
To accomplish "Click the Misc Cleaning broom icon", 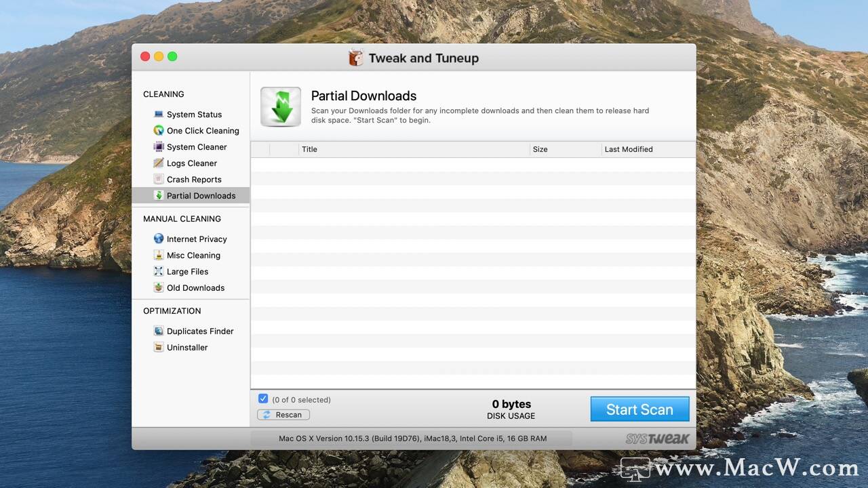I will point(159,256).
